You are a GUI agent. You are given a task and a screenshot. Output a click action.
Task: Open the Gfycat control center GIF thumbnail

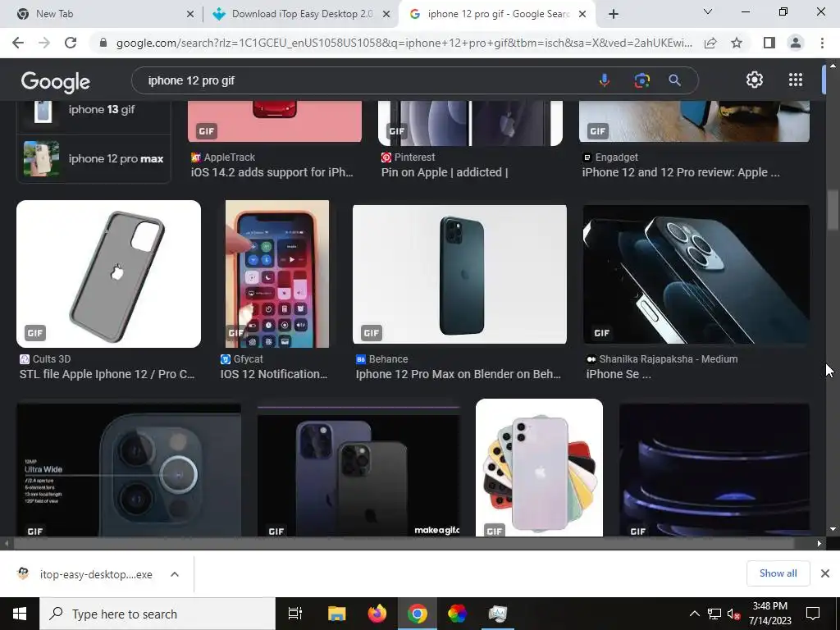point(277,274)
